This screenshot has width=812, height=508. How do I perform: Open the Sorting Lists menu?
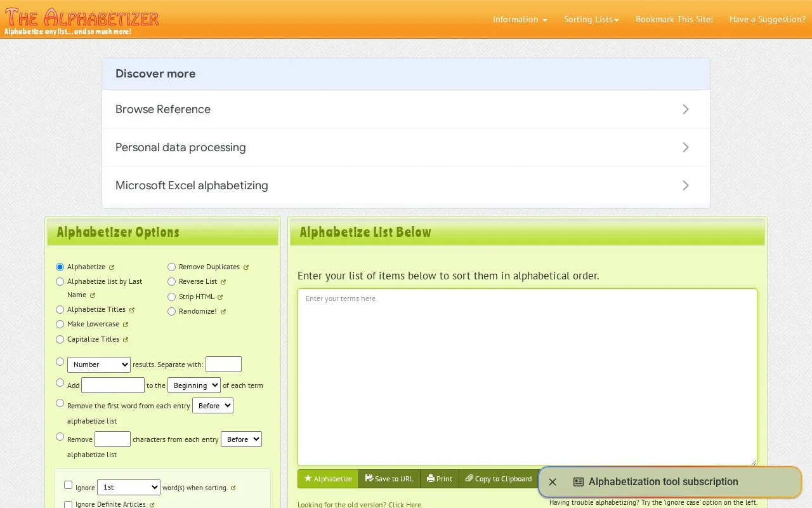(592, 20)
